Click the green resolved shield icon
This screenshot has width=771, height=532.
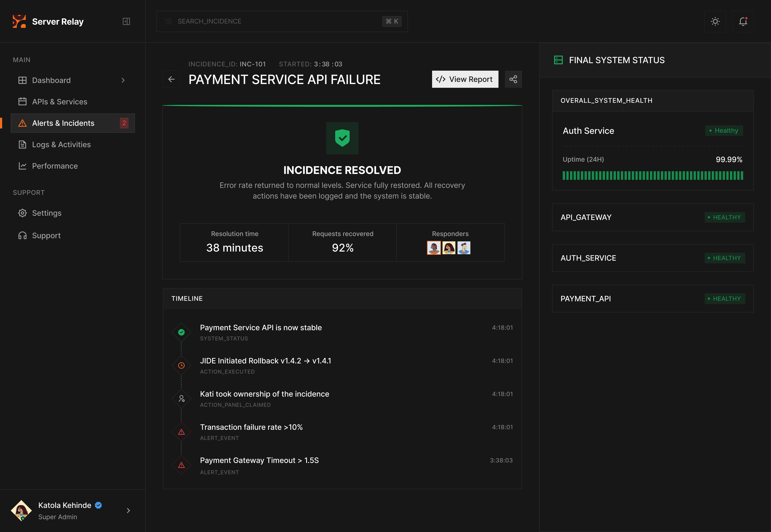[342, 138]
